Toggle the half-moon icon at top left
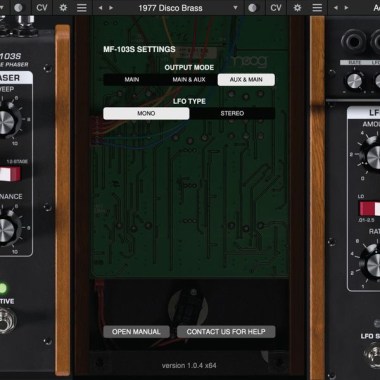 (18, 8)
